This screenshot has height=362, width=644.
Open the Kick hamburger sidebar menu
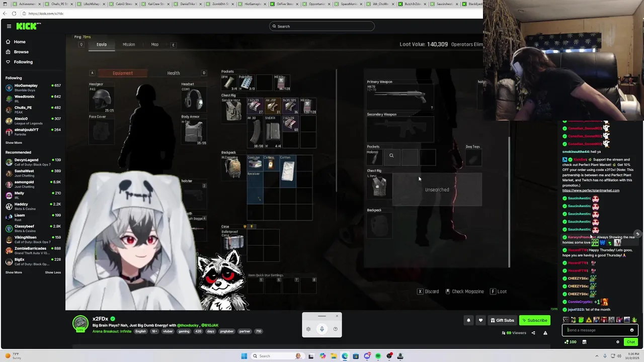tap(9, 26)
